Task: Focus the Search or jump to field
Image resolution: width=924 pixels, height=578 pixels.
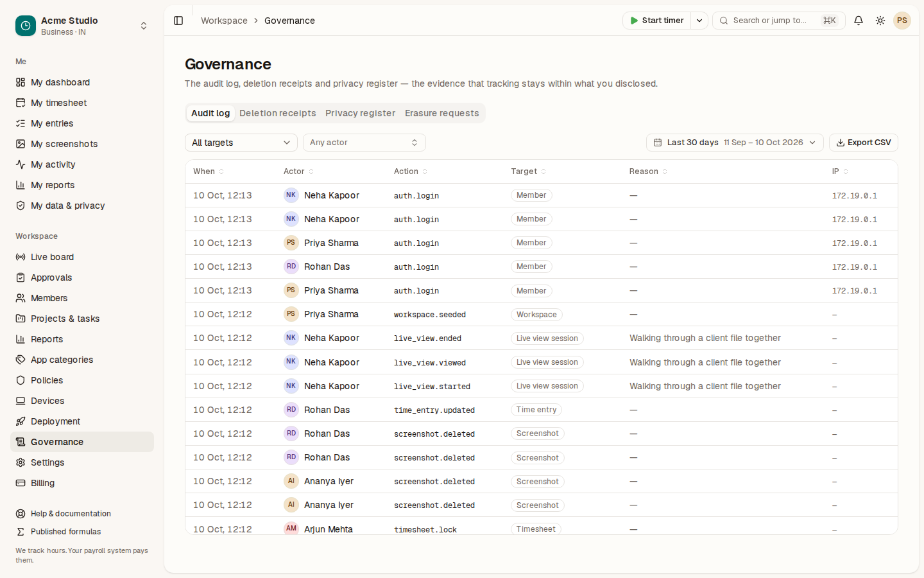Action: pyautogui.click(x=779, y=21)
